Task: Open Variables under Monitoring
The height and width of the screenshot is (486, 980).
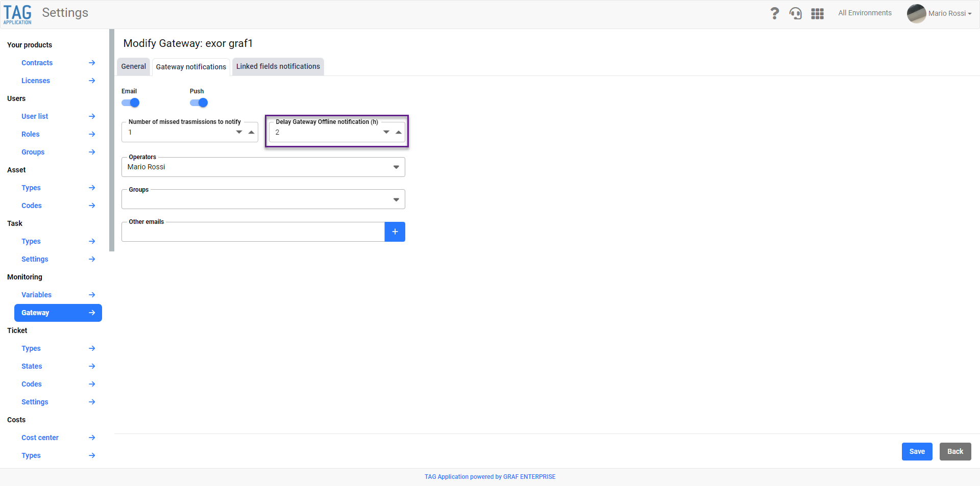Action: tap(36, 295)
